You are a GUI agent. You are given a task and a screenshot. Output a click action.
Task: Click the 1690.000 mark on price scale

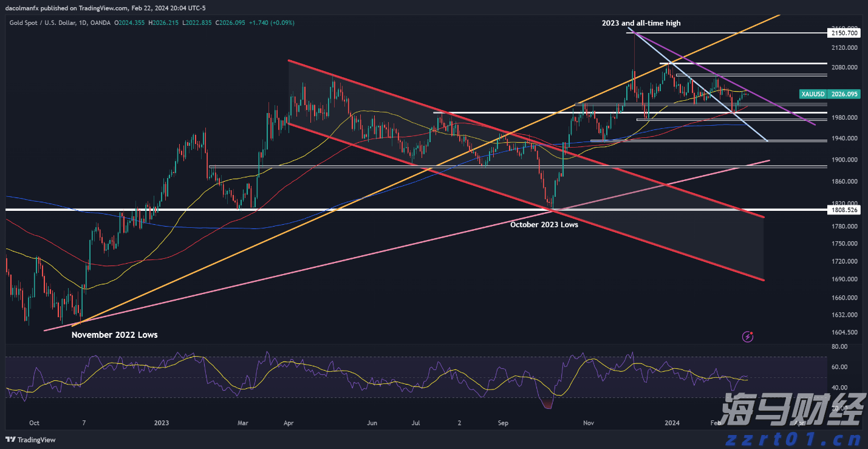pos(843,279)
